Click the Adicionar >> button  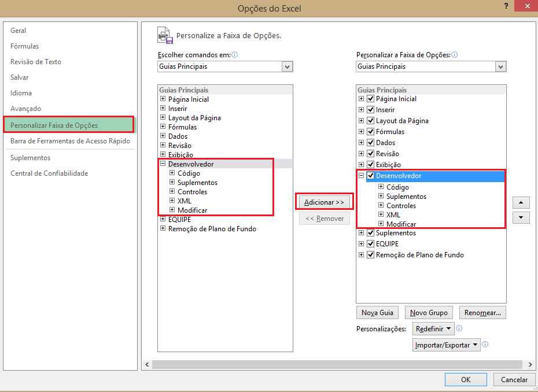click(324, 202)
